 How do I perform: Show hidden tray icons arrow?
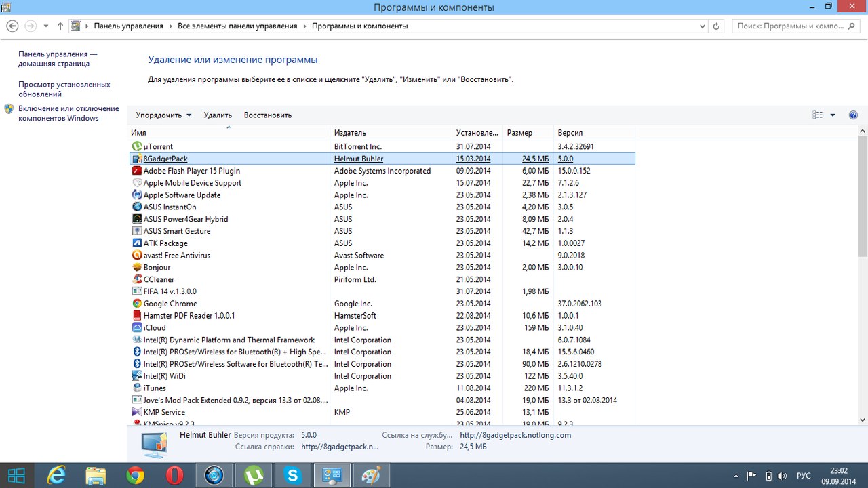click(736, 476)
